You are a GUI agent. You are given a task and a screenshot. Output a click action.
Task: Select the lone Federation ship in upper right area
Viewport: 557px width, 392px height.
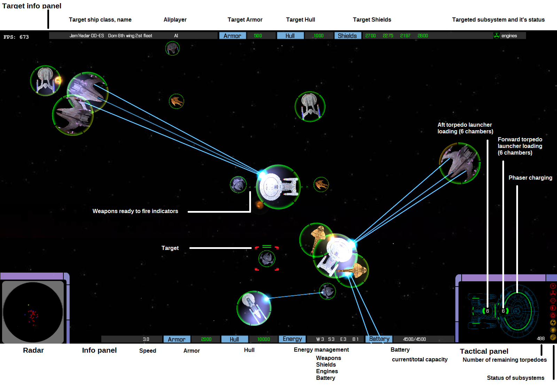[x=310, y=107]
